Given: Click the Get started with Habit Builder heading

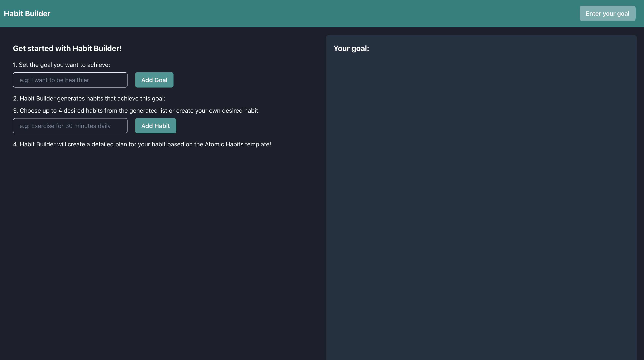Looking at the screenshot, I should (x=67, y=48).
